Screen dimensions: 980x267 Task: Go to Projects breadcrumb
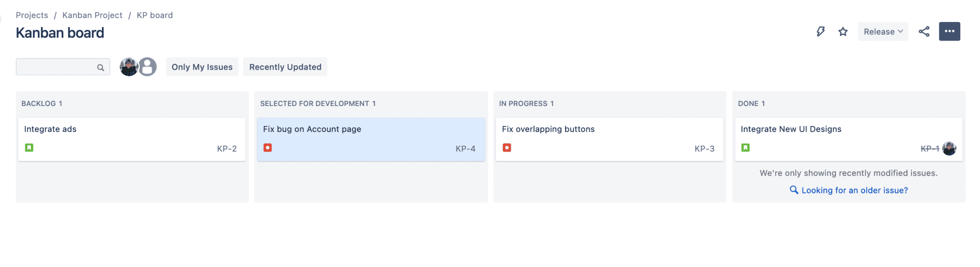pyautogui.click(x=32, y=15)
